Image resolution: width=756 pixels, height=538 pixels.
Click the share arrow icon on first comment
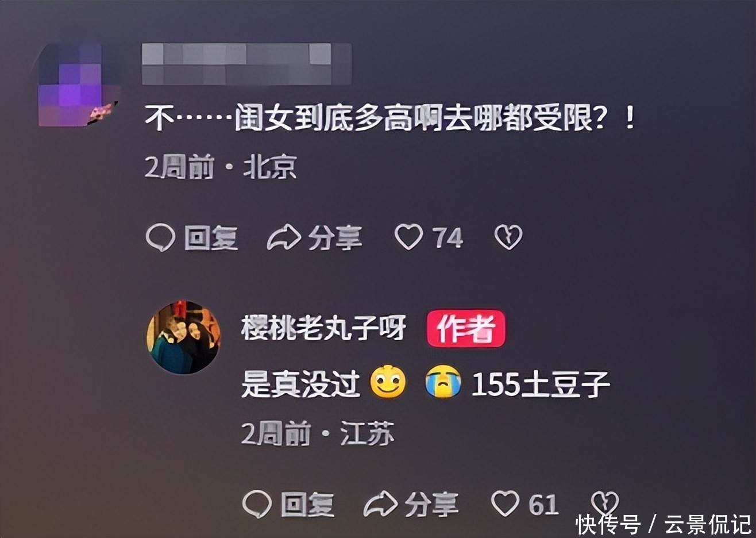coord(284,237)
